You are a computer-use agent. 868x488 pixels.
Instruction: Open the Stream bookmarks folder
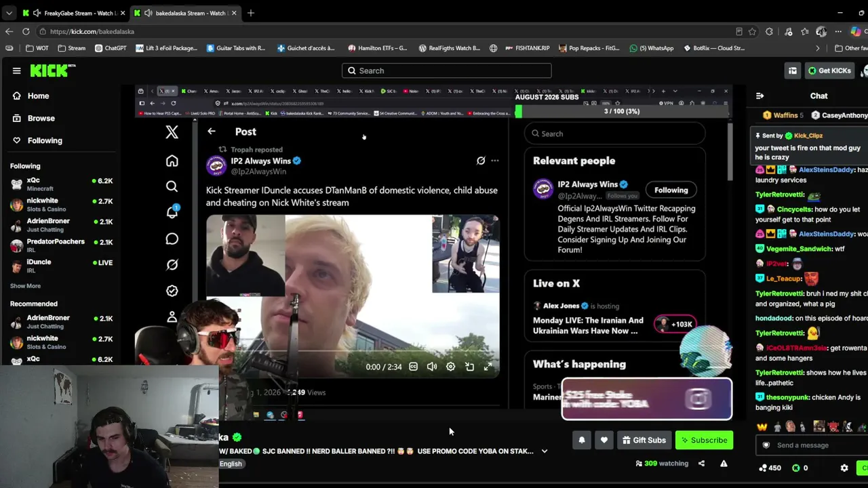[72, 48]
